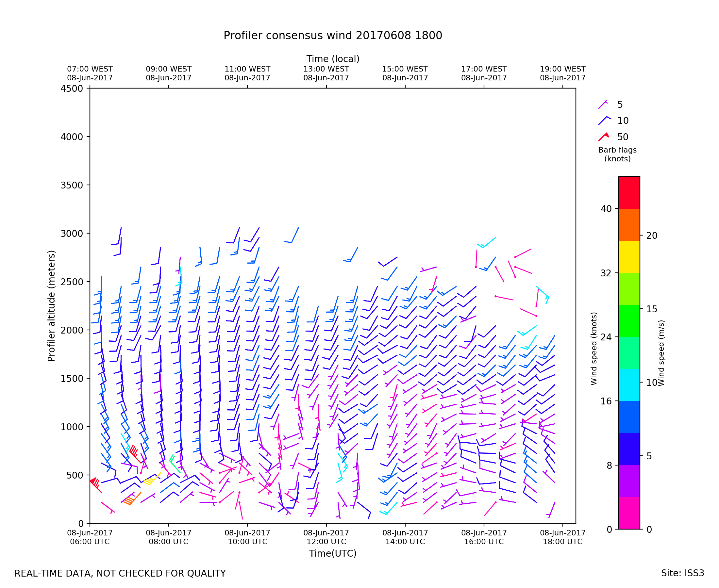
Task: Click the Profiler altitude (meters) axis label
Action: (x=51, y=306)
